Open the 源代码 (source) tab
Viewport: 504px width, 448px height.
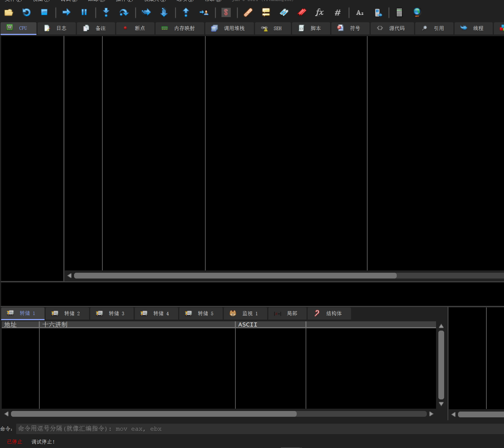click(x=392, y=28)
